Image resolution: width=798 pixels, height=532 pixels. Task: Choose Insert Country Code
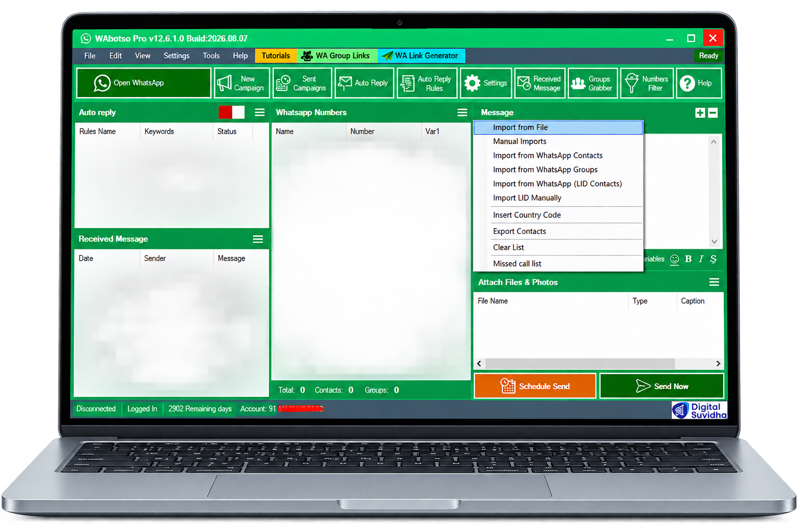point(558,215)
